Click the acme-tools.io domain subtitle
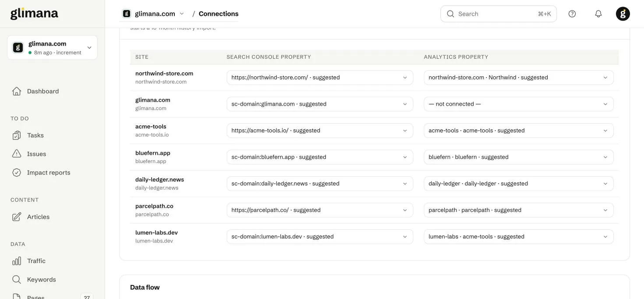Viewport: 644px width, 299px height. (152, 135)
